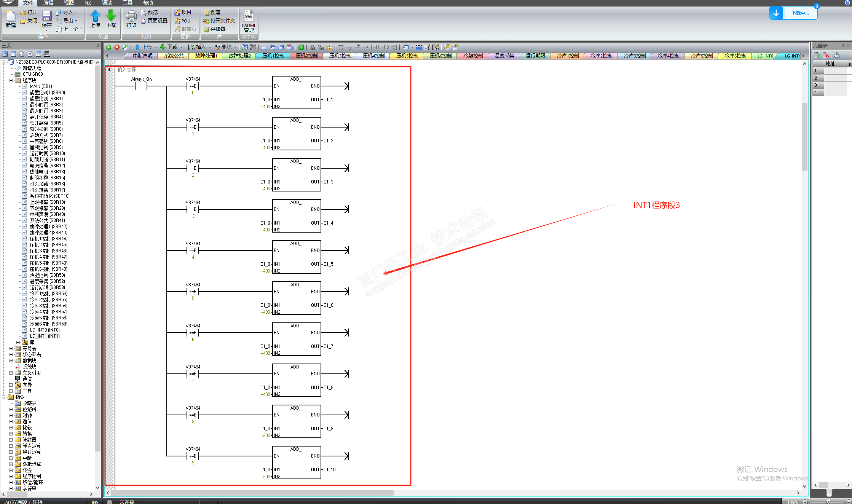Image resolution: width=852 pixels, height=504 pixels.
Task: Click the 打印 printer icon
Action: point(131,16)
